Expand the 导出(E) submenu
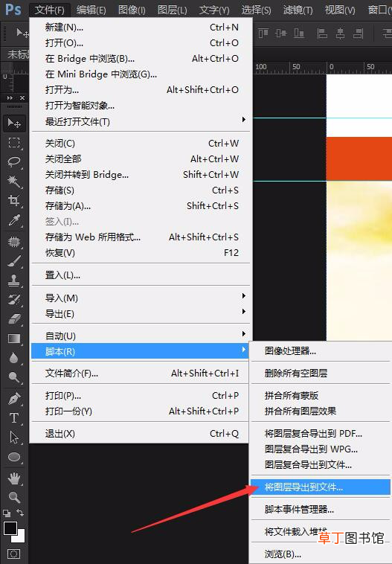Image resolution: width=392 pixels, height=564 pixels. click(x=141, y=314)
